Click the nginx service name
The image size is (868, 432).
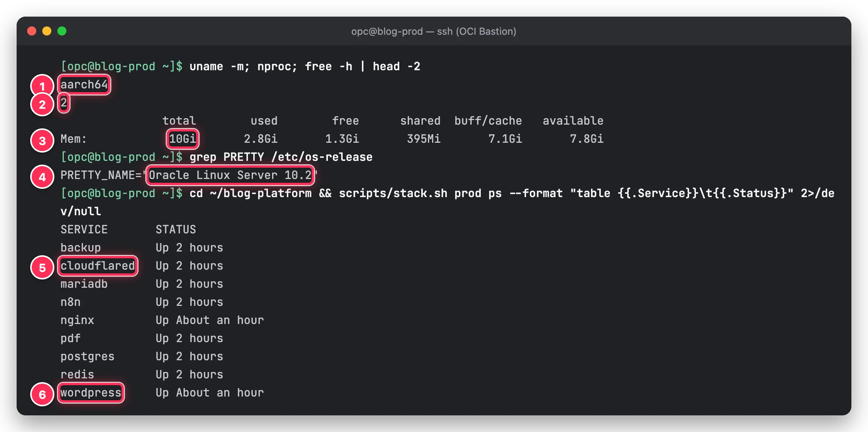click(77, 320)
